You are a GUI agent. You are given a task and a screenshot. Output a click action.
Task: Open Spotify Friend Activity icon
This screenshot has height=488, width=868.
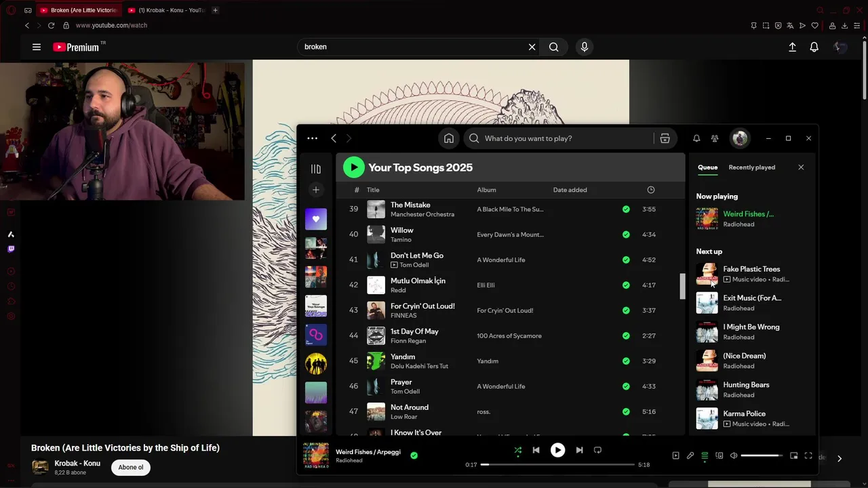click(x=715, y=138)
